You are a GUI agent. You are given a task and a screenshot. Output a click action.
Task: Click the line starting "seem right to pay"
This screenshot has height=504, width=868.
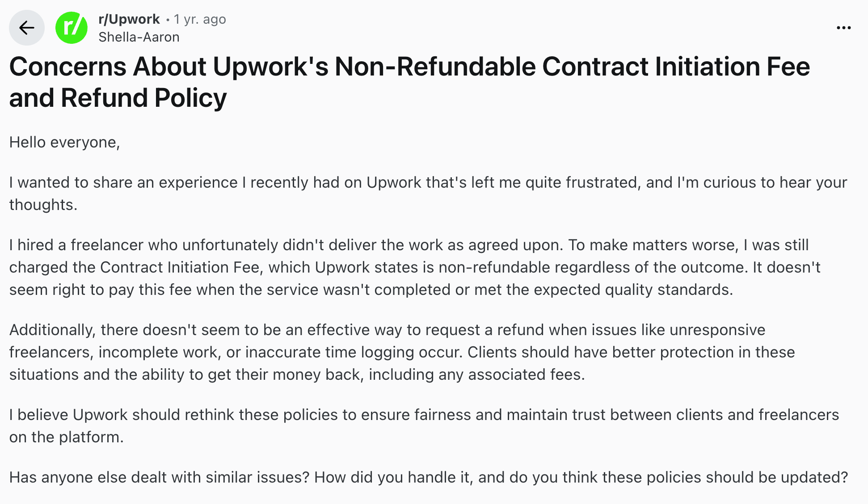click(x=371, y=290)
